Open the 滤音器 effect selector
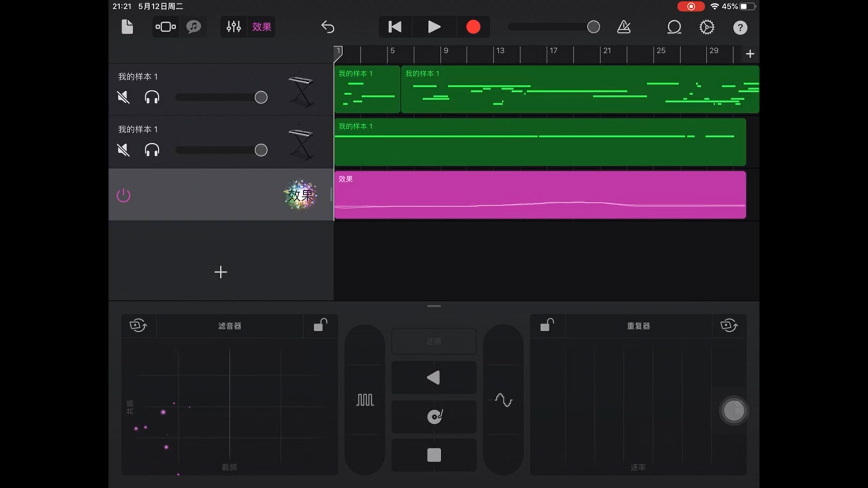The width and height of the screenshot is (868, 488). (x=230, y=326)
